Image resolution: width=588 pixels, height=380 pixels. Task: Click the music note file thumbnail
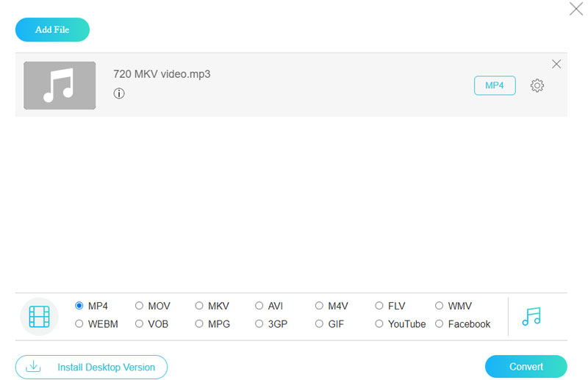click(x=60, y=85)
